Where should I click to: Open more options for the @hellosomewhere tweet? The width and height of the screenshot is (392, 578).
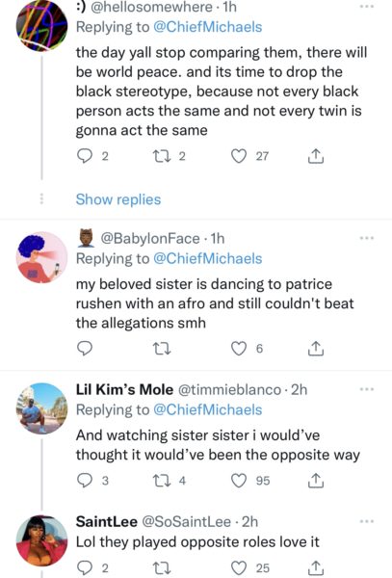[367, 7]
